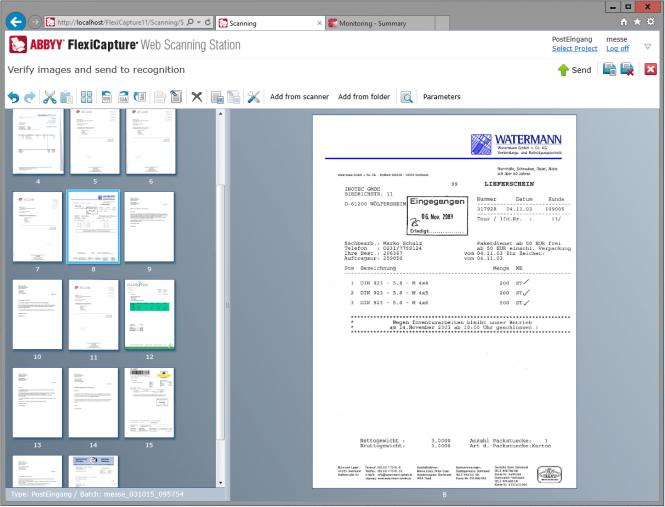Select highlighted page thumbnail 8

93,227
